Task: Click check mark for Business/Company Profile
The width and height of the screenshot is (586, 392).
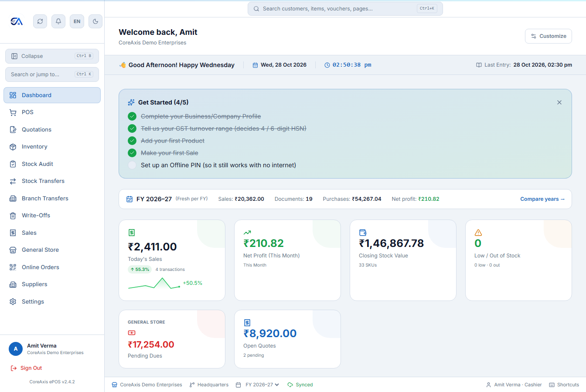Action: [x=132, y=116]
